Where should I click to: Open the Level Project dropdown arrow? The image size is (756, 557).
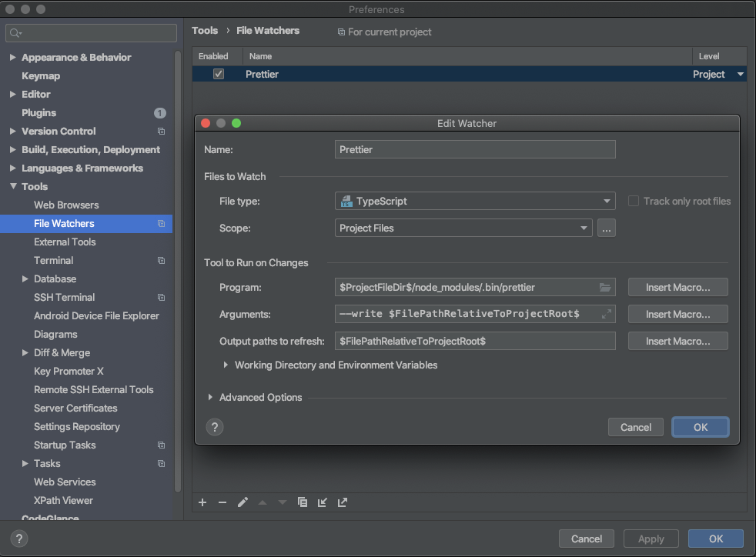740,74
